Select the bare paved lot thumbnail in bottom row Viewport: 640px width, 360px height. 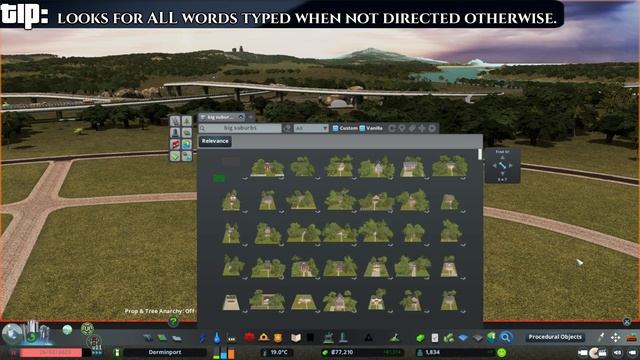pyautogui.click(x=231, y=302)
